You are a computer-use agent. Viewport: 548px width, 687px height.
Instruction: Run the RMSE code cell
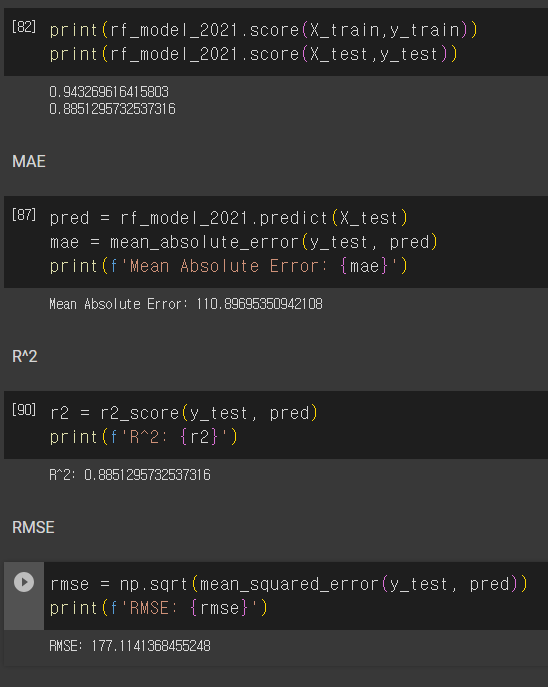[24, 582]
